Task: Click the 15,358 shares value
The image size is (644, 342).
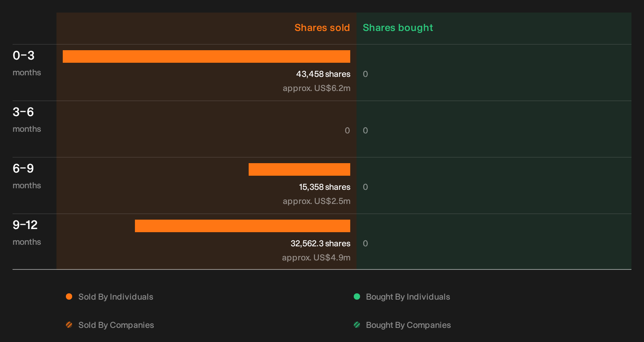Action: (325, 187)
